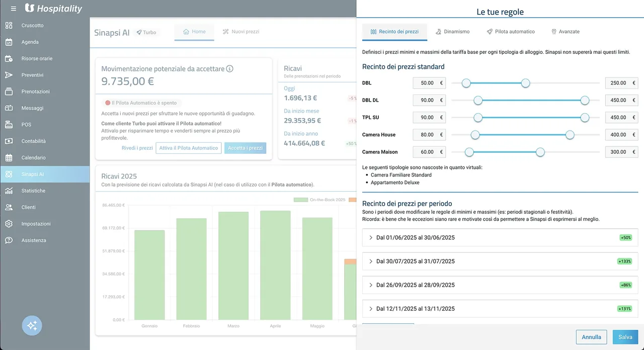Click the Impostazioni gear icon
Screen dimensions: 644x350
pyautogui.click(x=9, y=224)
